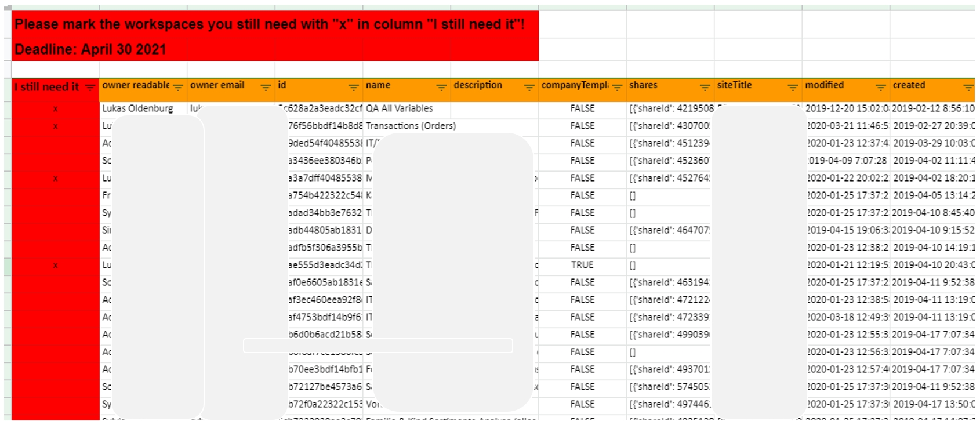Image resolution: width=980 pixels, height=421 pixels.
Task: Open filter icon on 'companyTemplate' header
Action: coord(618,88)
